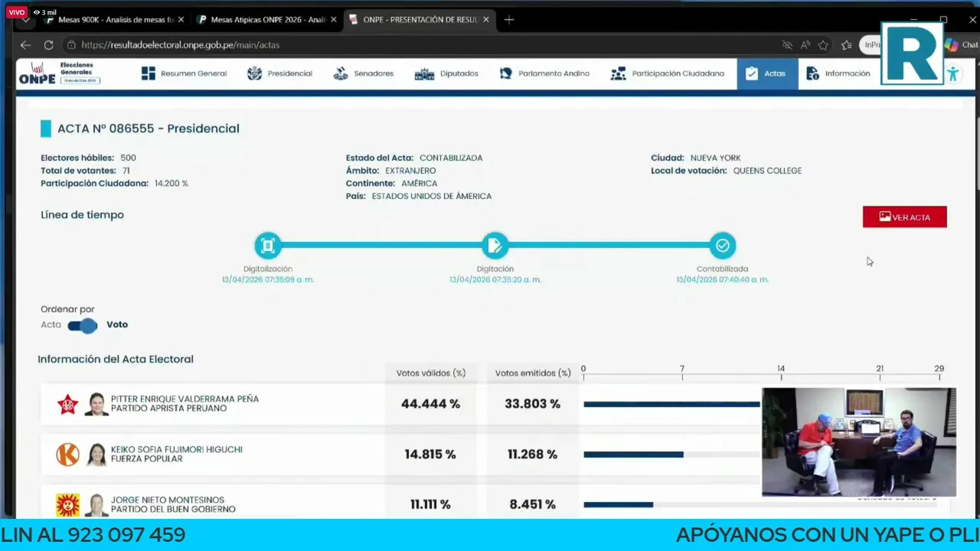The image size is (980, 551).
Task: Click the VER ACTA button
Action: pos(904,217)
